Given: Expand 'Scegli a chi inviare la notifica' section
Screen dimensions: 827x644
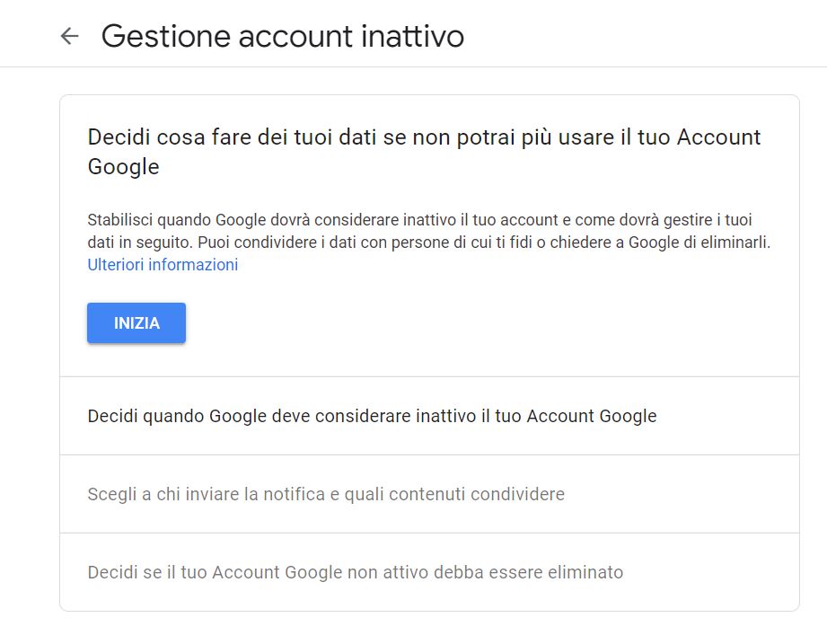Looking at the screenshot, I should [326, 495].
